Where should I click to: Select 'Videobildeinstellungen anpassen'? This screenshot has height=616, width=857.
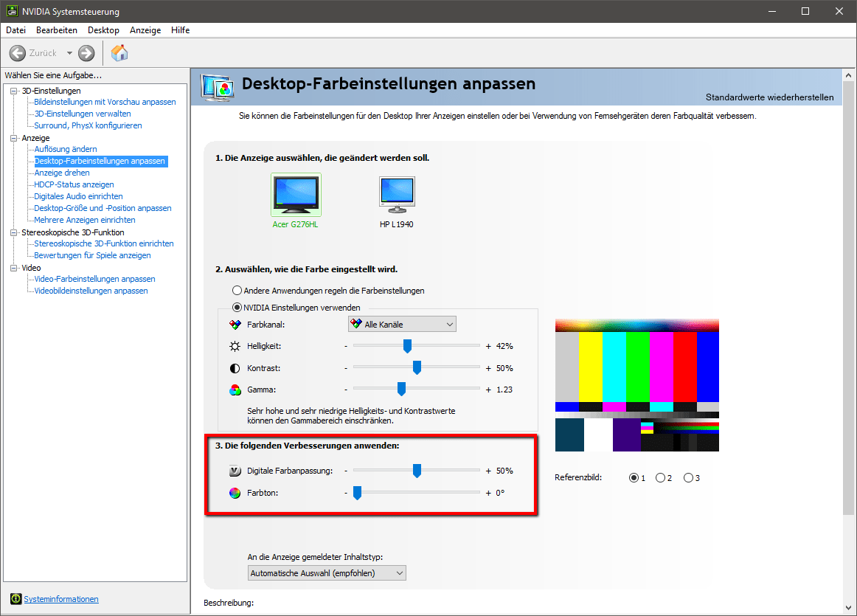pyautogui.click(x=91, y=291)
